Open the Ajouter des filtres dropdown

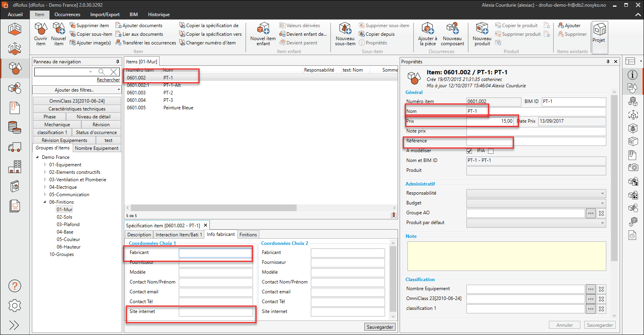click(77, 90)
